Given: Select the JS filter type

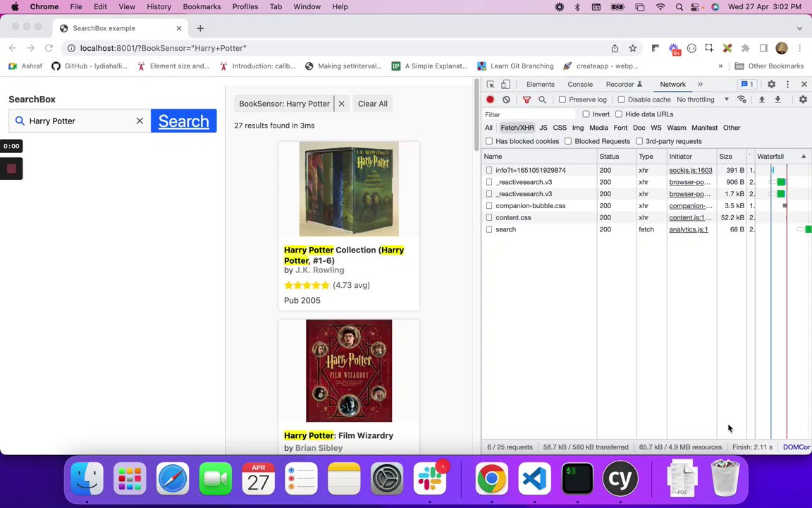Looking at the screenshot, I should (543, 128).
